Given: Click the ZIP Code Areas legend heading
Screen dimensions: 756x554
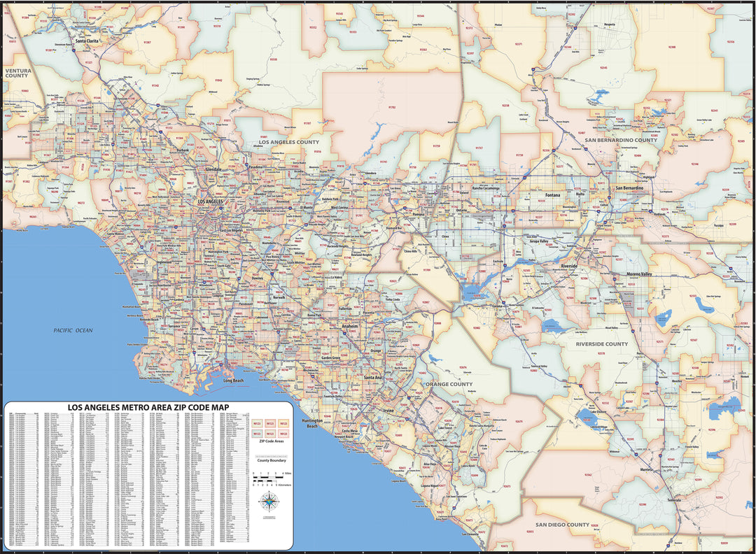Looking at the screenshot, I should [272, 441].
